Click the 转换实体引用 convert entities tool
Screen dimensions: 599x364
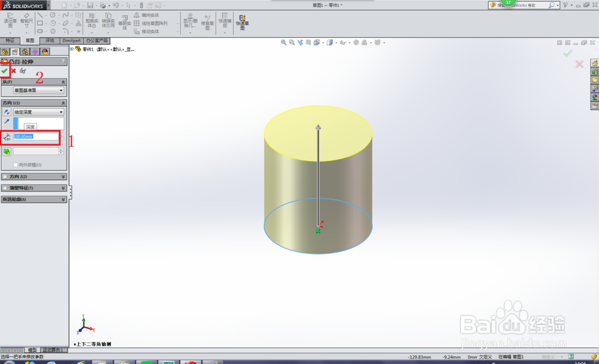[x=108, y=20]
